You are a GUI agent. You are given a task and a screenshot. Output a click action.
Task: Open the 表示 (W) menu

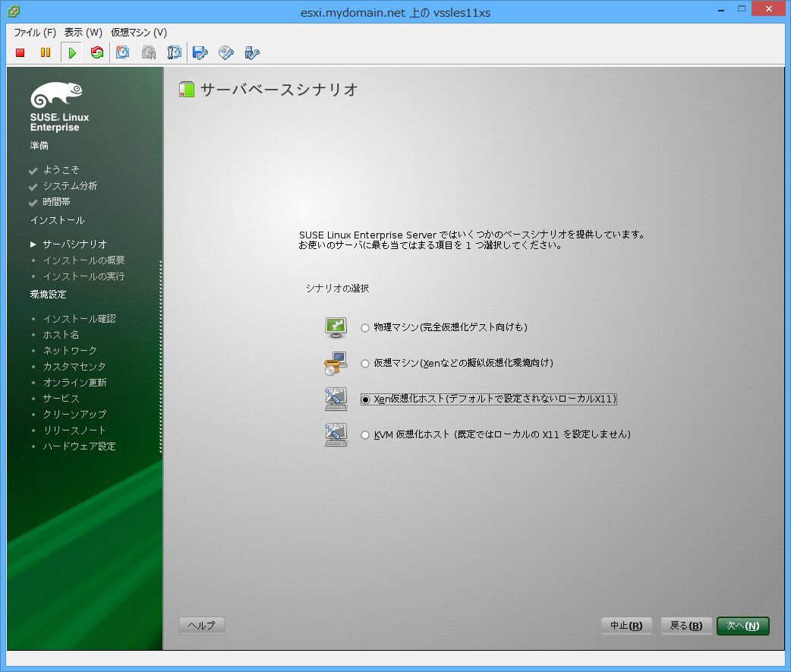[x=84, y=33]
